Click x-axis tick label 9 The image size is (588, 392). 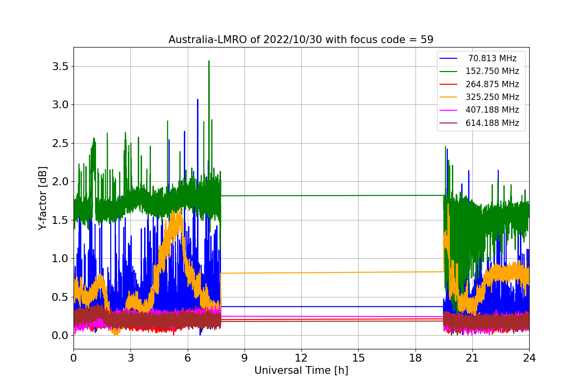(245, 358)
